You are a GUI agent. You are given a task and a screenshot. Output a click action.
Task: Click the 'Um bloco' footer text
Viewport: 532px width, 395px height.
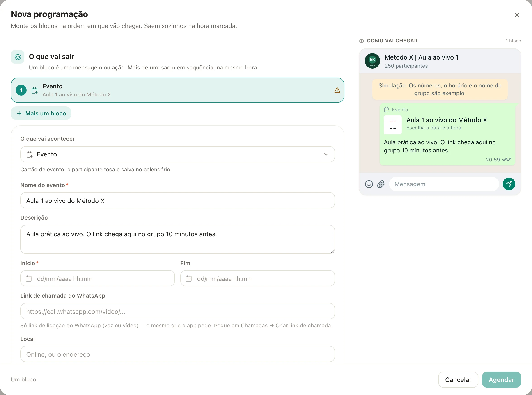tap(23, 379)
